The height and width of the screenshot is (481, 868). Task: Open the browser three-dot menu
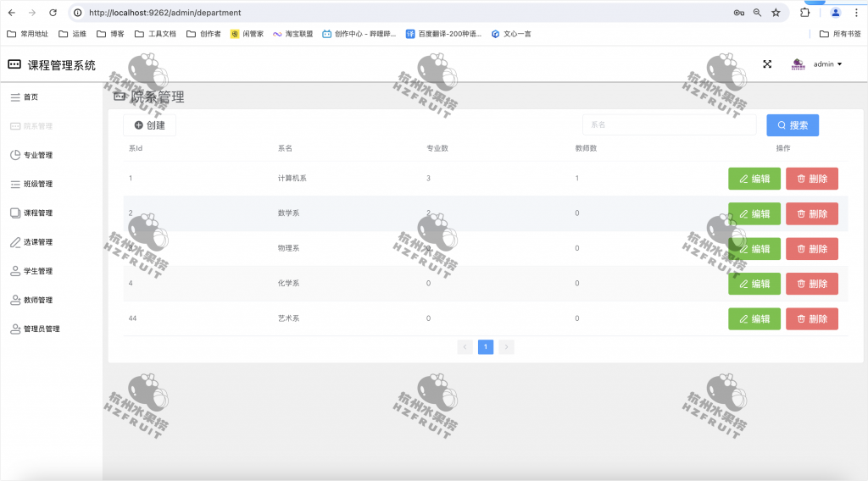coord(856,12)
